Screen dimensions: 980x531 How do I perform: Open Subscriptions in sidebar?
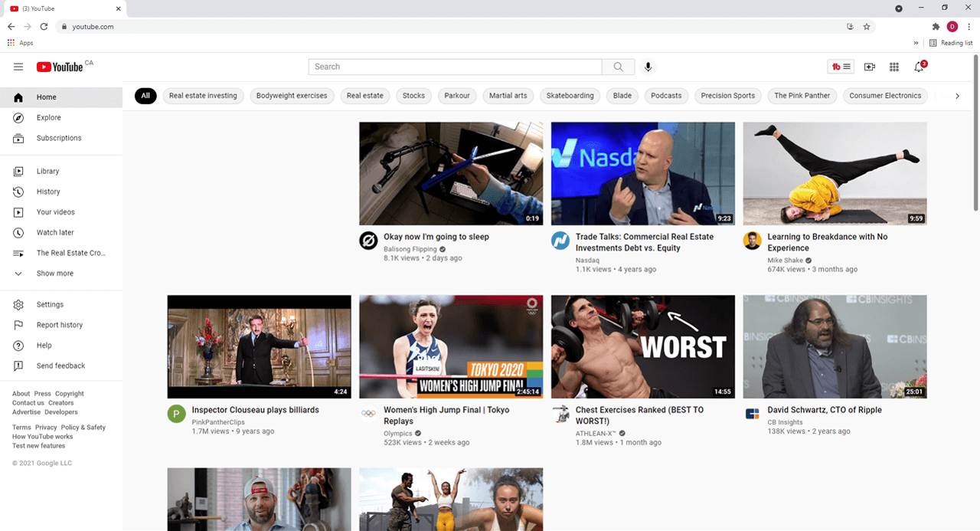pyautogui.click(x=61, y=138)
